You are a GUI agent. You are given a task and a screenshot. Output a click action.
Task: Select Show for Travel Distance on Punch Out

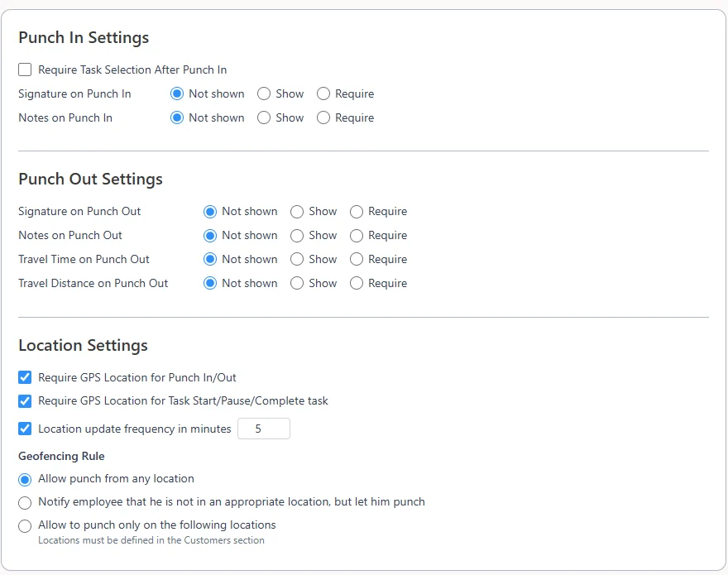(297, 283)
